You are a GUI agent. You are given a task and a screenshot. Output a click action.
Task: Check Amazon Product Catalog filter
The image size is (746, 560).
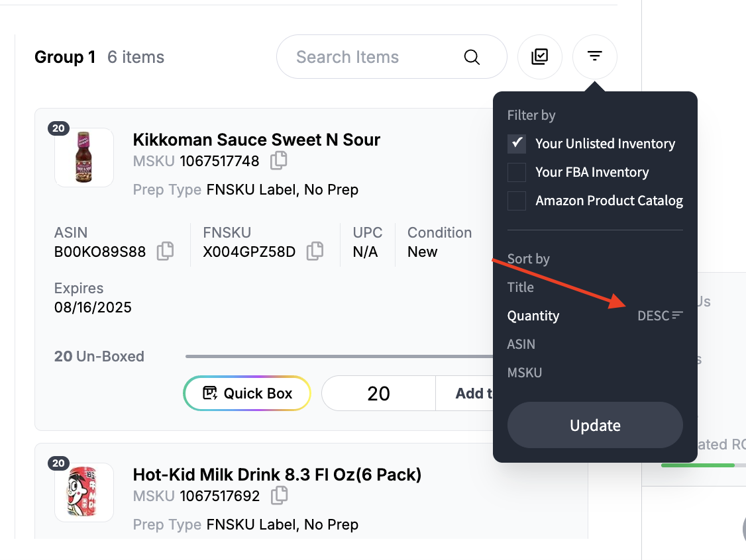coord(517,201)
